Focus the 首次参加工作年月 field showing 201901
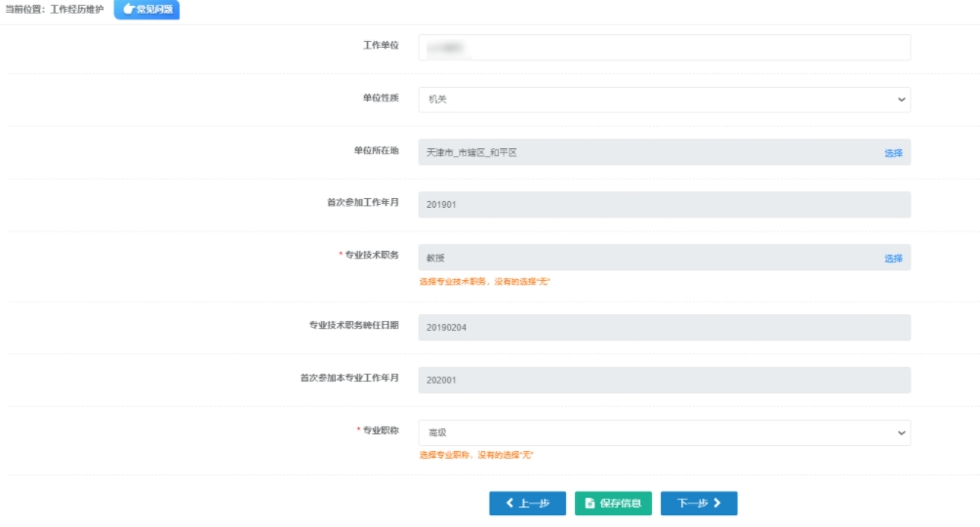The width and height of the screenshot is (980, 527). pyautogui.click(x=664, y=205)
